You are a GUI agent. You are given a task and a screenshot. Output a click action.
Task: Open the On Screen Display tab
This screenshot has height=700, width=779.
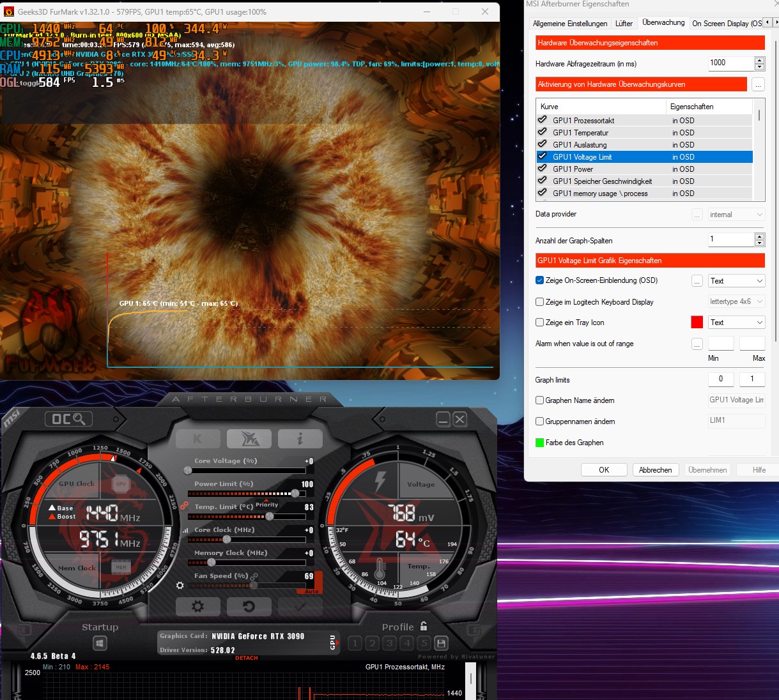point(727,24)
